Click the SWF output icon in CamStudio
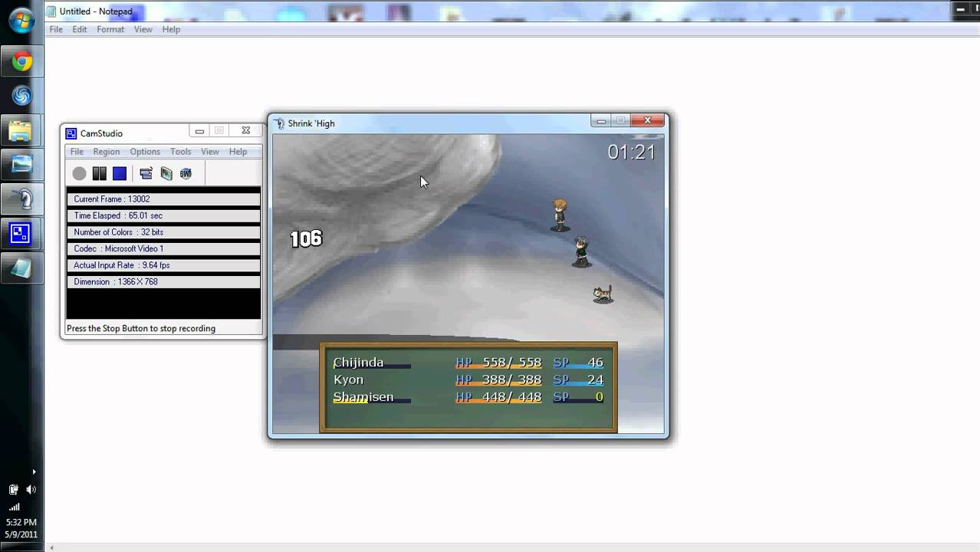 [x=186, y=173]
